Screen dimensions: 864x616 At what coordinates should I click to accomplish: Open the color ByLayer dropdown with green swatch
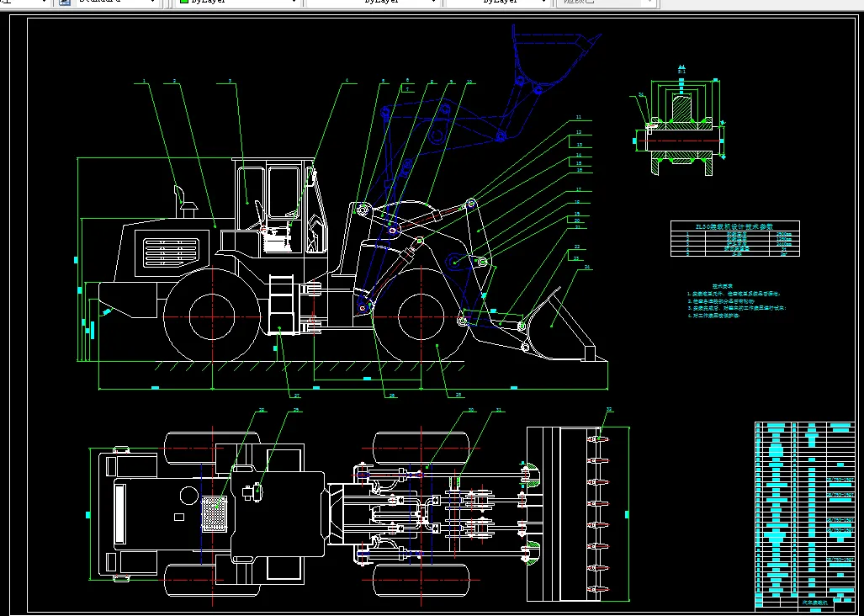[x=239, y=3]
